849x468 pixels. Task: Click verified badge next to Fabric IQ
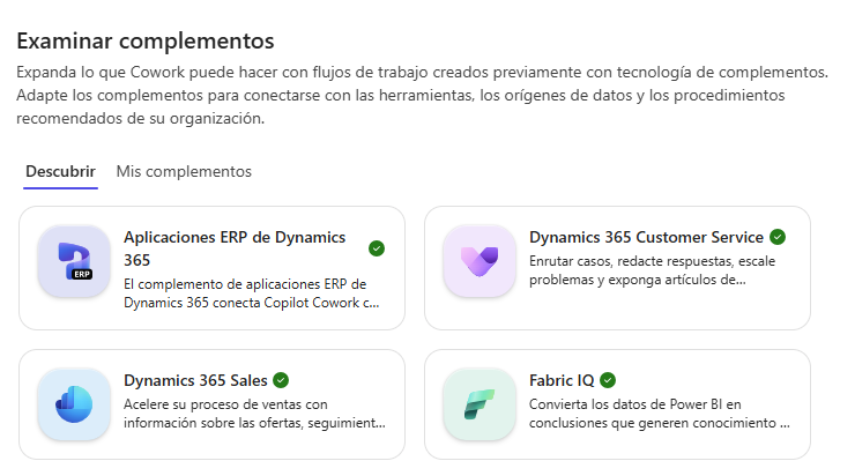tap(608, 380)
